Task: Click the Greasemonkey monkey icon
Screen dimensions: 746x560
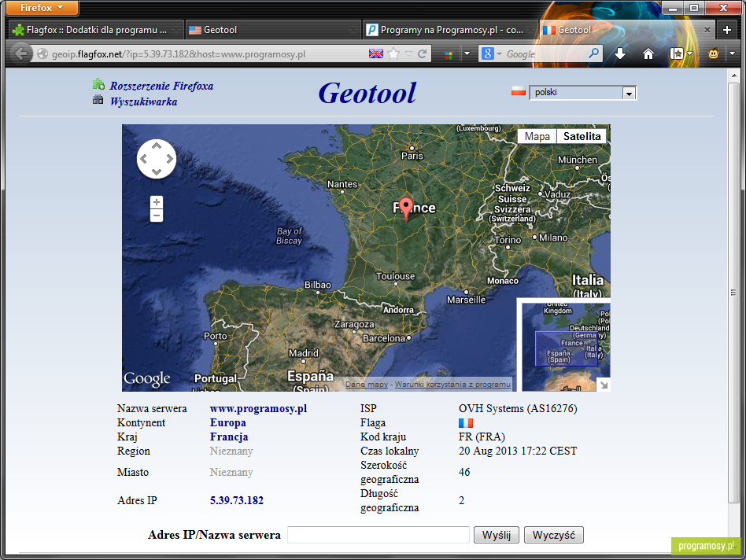Action: (713, 53)
